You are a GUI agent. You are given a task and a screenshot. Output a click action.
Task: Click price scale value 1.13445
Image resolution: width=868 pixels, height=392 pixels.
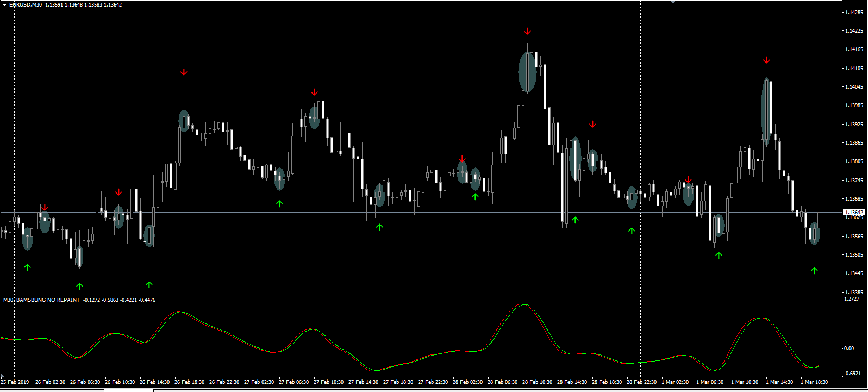pos(854,273)
